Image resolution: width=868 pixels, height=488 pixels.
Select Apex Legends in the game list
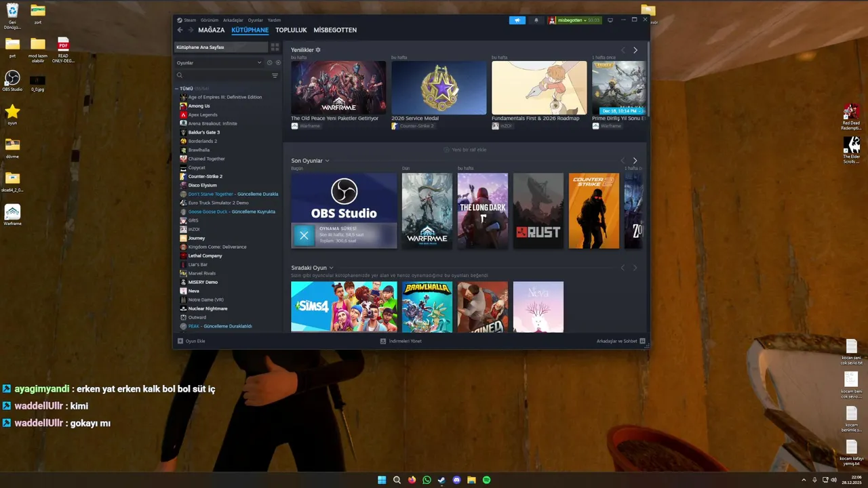[x=203, y=115]
